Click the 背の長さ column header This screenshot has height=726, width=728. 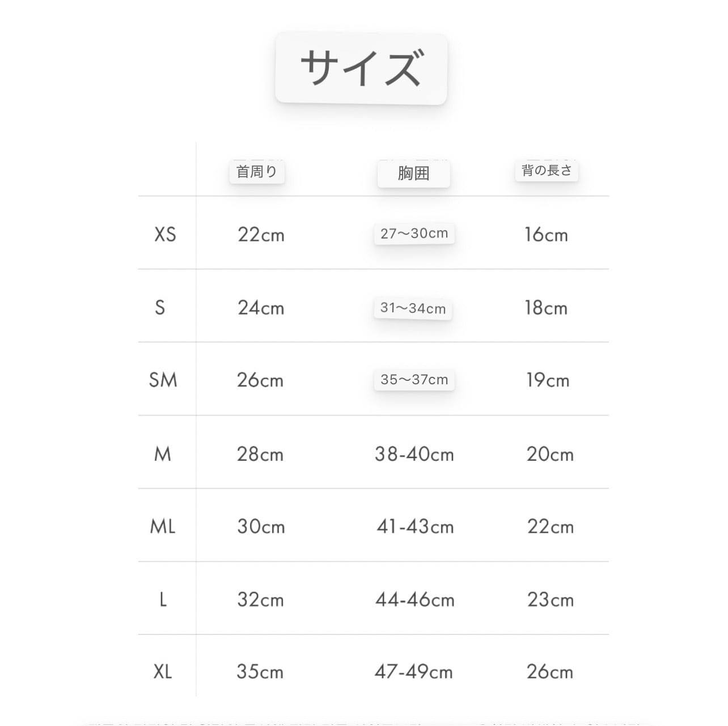547,171
